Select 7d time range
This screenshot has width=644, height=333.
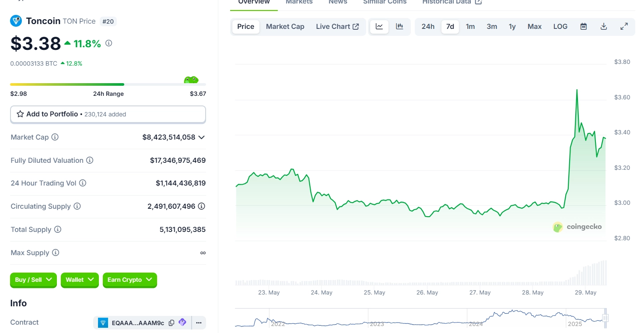point(450,27)
